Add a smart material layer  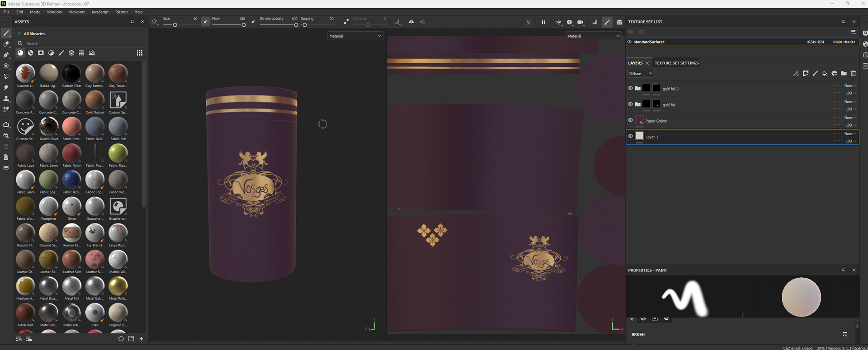[834, 73]
